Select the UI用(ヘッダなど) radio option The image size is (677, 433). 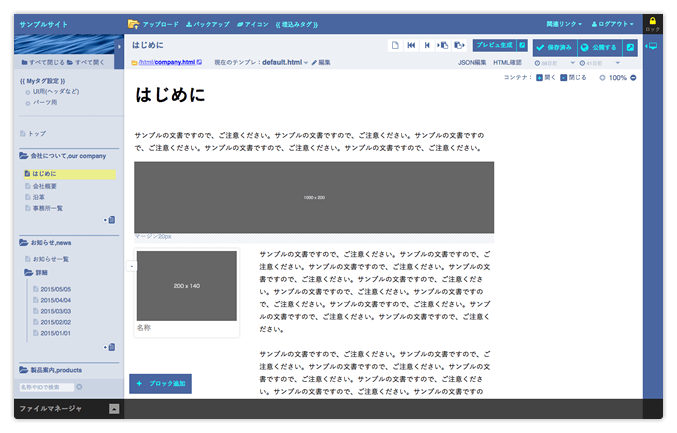(27, 91)
